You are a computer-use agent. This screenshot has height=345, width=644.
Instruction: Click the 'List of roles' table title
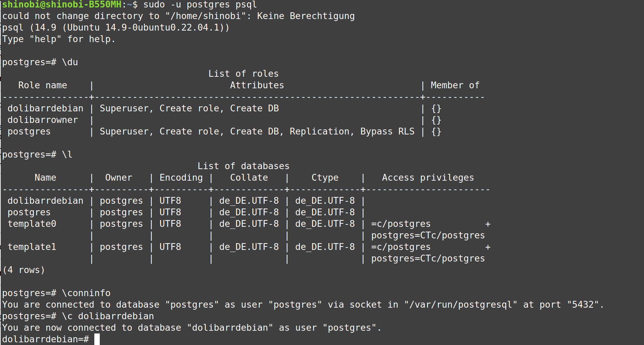click(243, 74)
